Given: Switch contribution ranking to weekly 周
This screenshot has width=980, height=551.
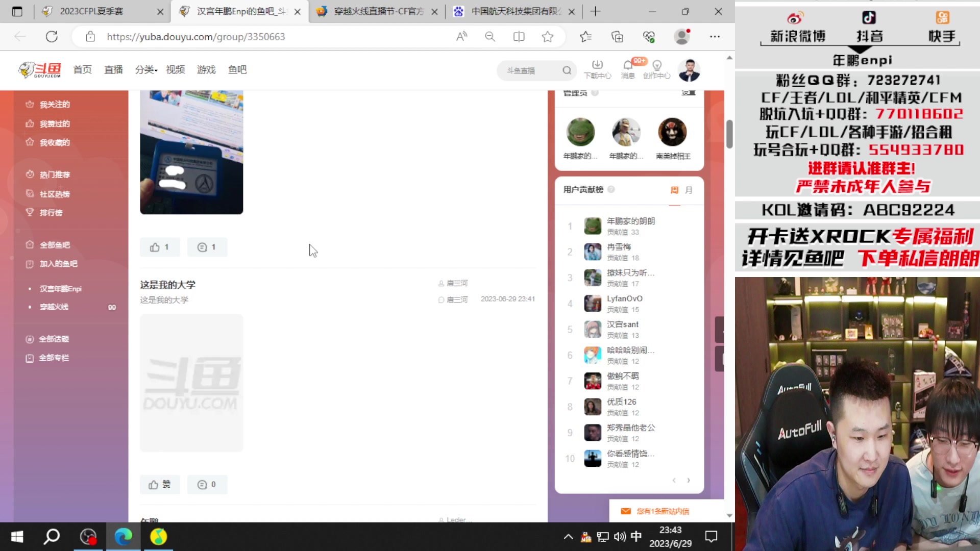Looking at the screenshot, I should (674, 190).
